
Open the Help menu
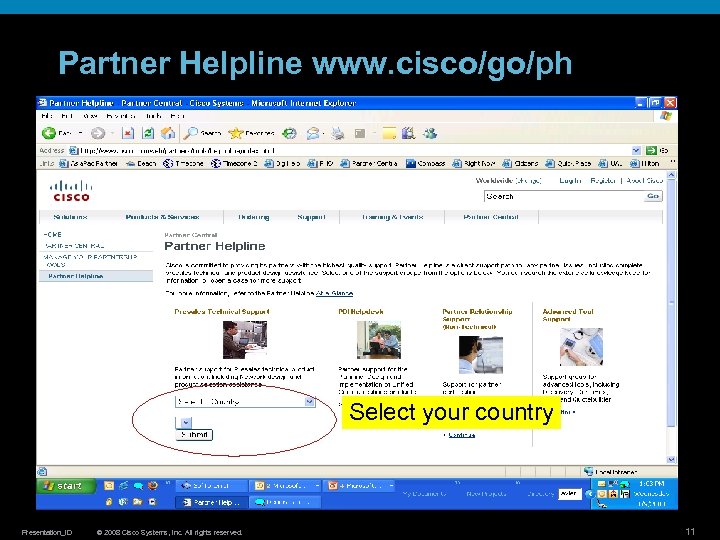[177, 116]
